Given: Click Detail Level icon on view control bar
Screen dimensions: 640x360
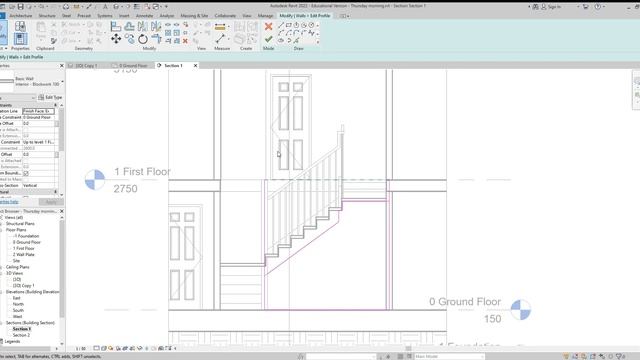Looking at the screenshot, I should (x=96, y=349).
